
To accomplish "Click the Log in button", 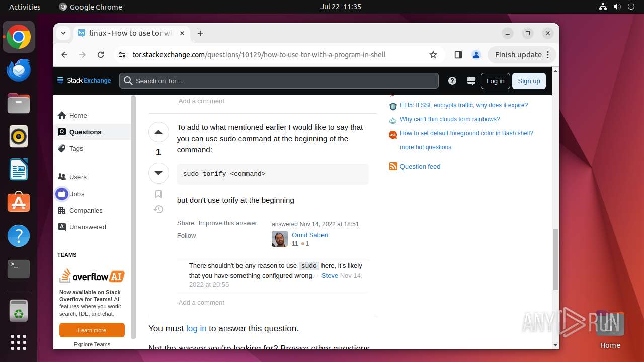I will pyautogui.click(x=495, y=81).
